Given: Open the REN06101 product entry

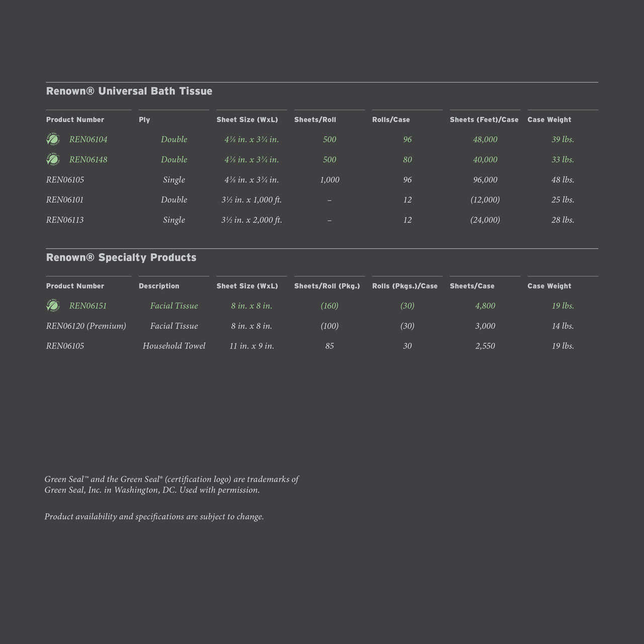Looking at the screenshot, I should 65,200.
